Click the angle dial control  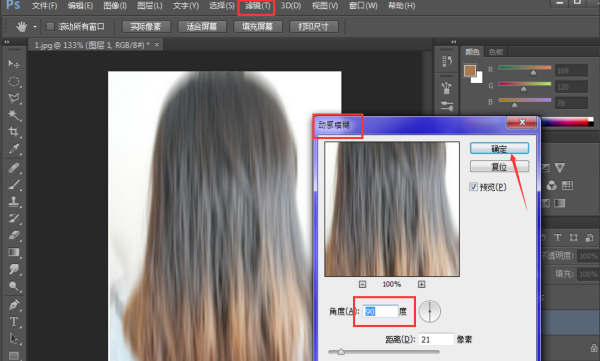pos(429,311)
